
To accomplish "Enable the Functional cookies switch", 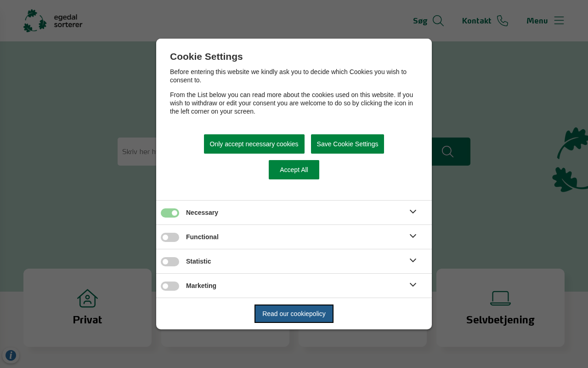I will point(170,237).
